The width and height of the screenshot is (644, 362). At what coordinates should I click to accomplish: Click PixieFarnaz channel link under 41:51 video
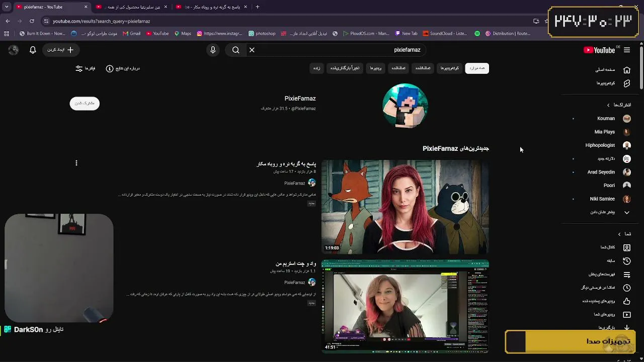pos(294,283)
